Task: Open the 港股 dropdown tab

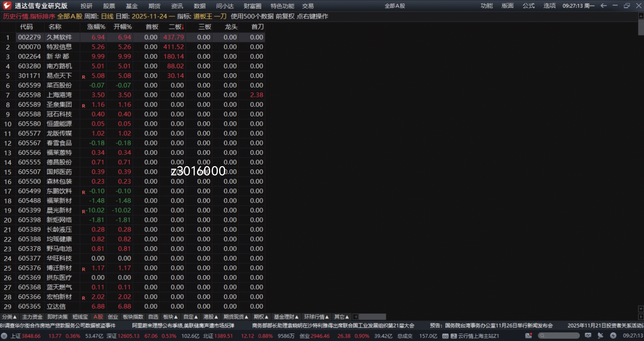Action: point(211,317)
